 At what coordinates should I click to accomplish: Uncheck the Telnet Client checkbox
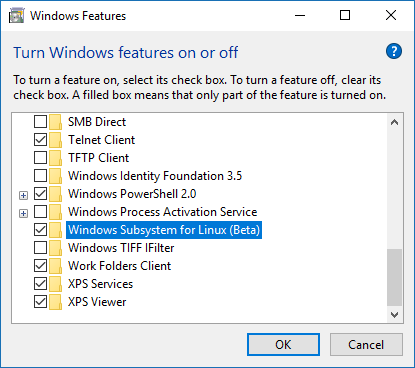[40, 140]
